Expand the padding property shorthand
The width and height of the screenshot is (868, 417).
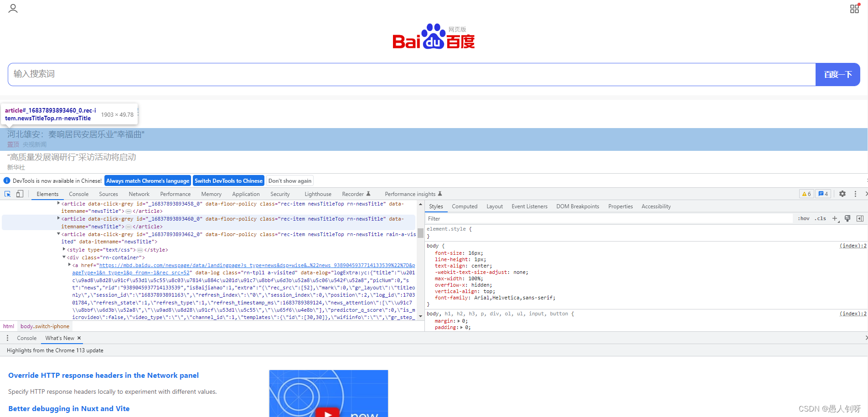pos(462,327)
